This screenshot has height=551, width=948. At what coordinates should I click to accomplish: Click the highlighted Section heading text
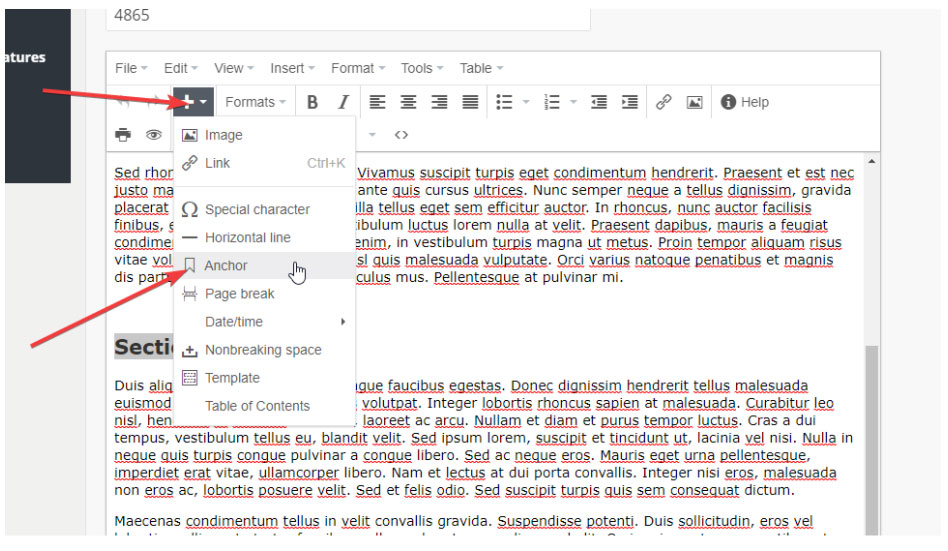pos(144,347)
